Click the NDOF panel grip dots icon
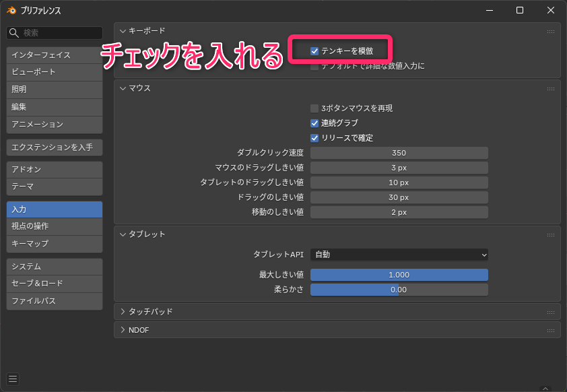Image resolution: width=567 pixels, height=392 pixels. (551, 330)
